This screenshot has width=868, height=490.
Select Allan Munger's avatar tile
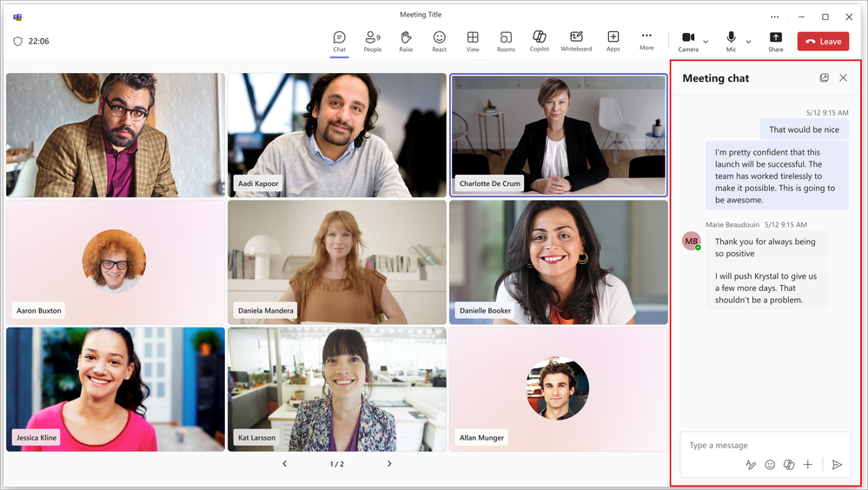point(559,389)
